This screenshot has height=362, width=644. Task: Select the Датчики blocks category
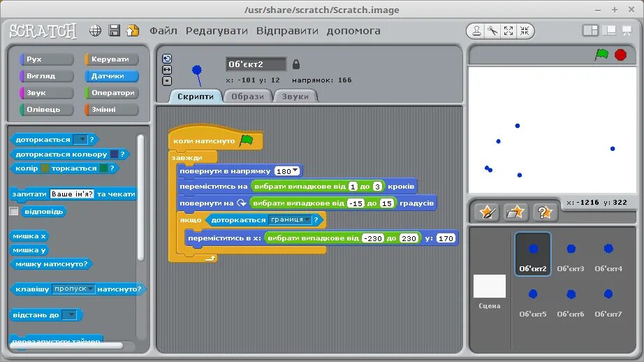pos(111,76)
